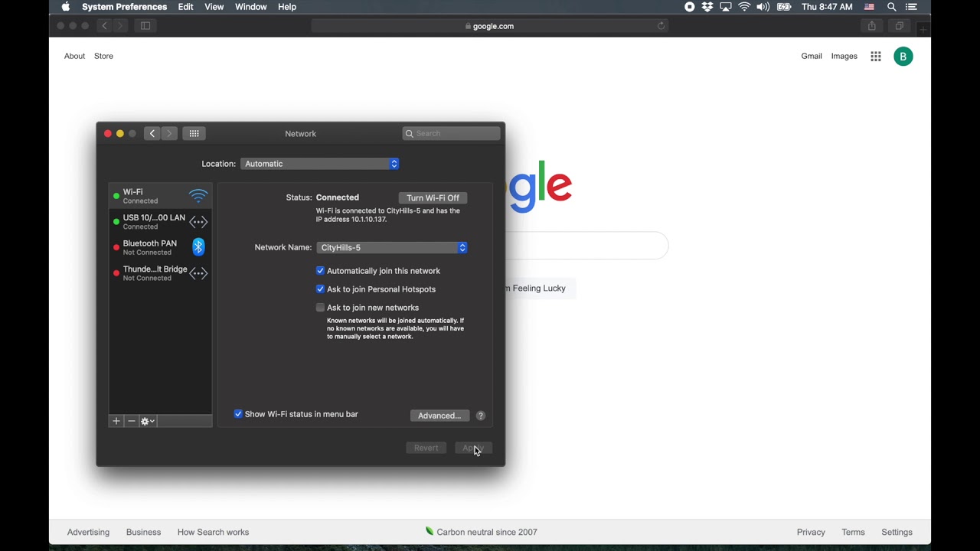Image resolution: width=980 pixels, height=551 pixels.
Task: Click the Advanced... button
Action: [x=439, y=416]
